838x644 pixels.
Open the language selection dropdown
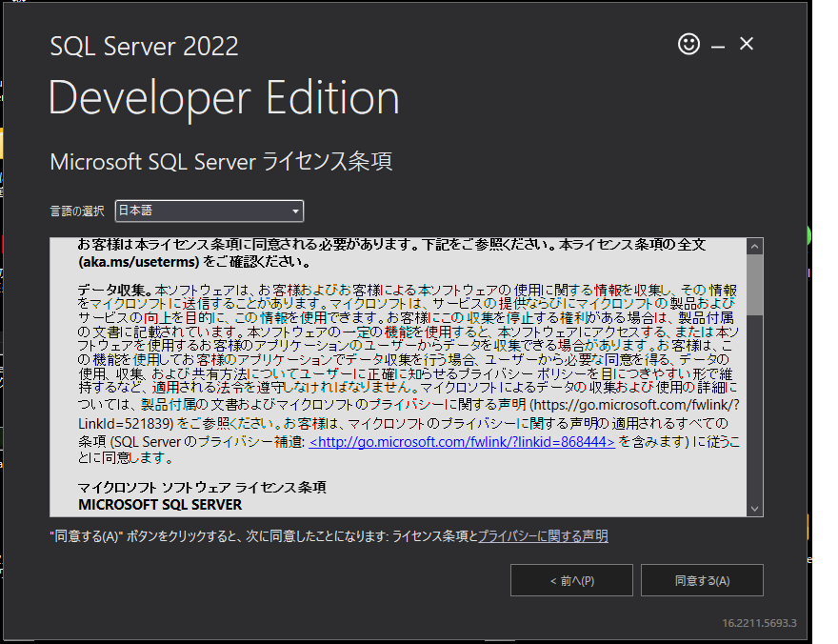209,211
